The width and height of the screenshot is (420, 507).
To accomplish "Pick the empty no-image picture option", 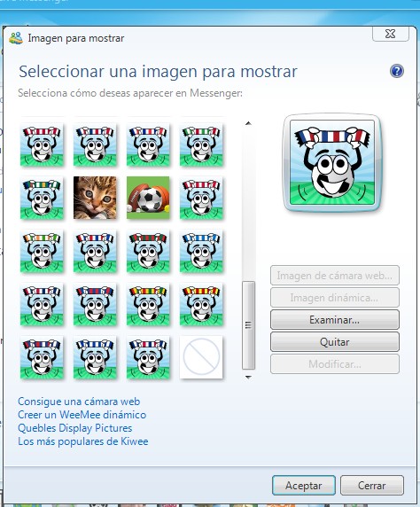I will (x=201, y=357).
